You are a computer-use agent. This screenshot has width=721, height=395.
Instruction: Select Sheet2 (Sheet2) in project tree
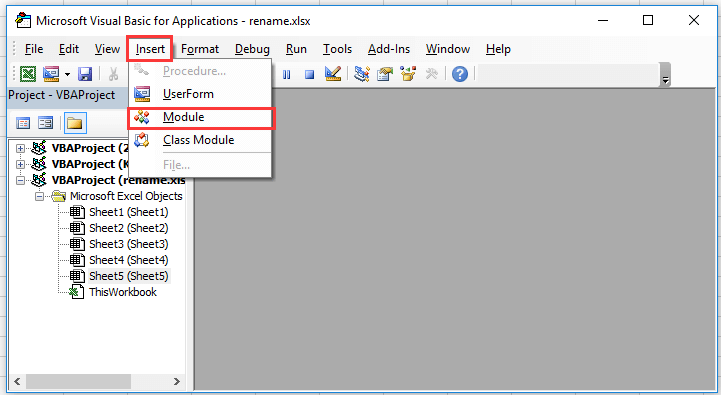click(129, 229)
